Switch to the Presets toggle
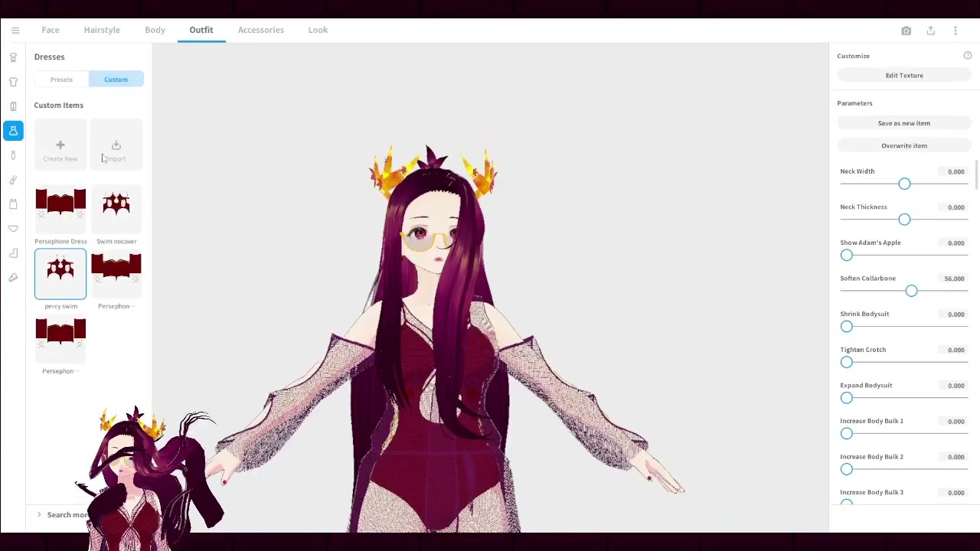The image size is (980, 551). [61, 80]
